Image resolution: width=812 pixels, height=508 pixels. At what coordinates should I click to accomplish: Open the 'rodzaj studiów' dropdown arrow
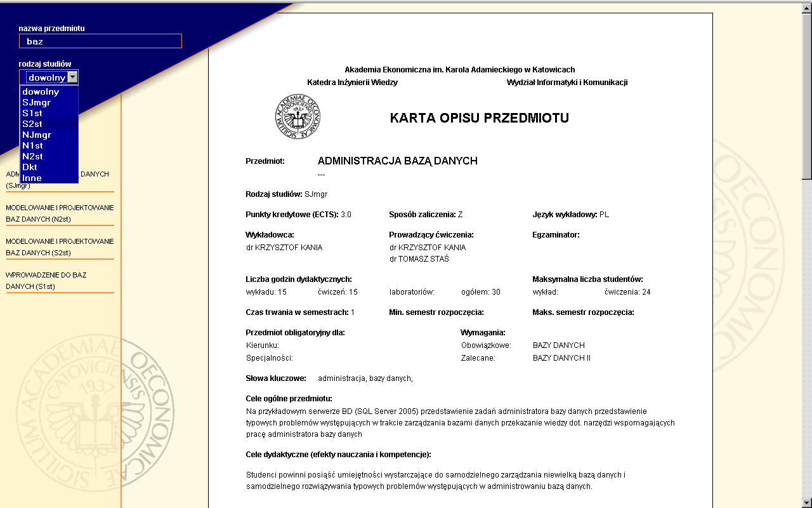tap(73, 77)
